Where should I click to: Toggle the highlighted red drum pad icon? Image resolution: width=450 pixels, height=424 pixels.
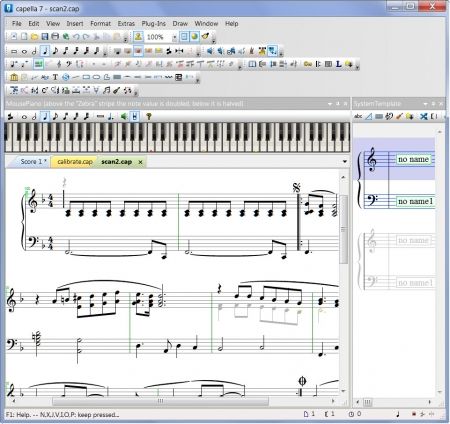(x=138, y=51)
